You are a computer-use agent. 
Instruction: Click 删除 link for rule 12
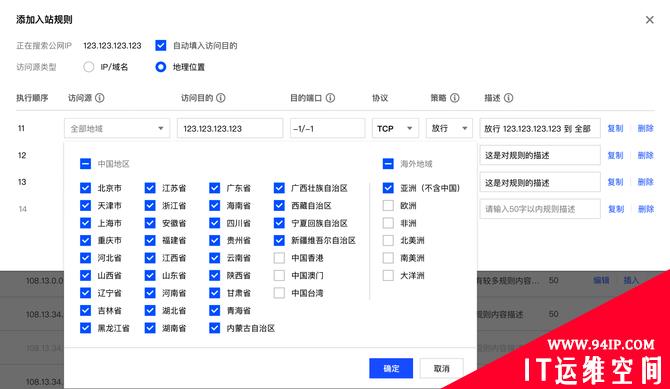click(646, 155)
